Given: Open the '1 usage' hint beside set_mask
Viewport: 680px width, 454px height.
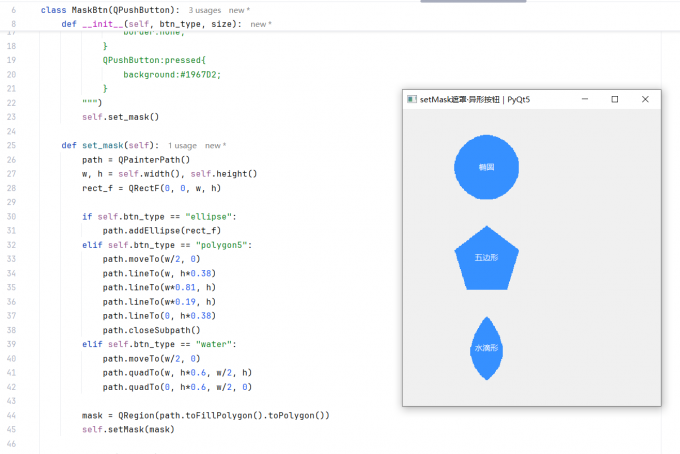Looking at the screenshot, I should (x=182, y=146).
